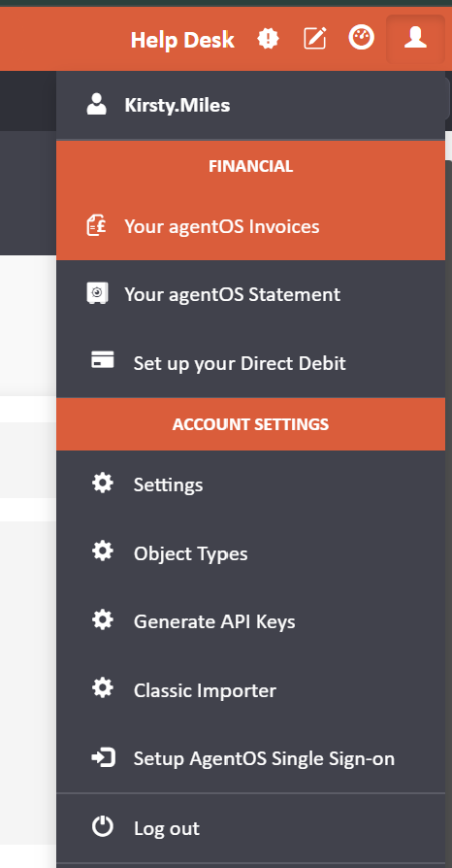Click the power icon beside Log out

point(103,827)
